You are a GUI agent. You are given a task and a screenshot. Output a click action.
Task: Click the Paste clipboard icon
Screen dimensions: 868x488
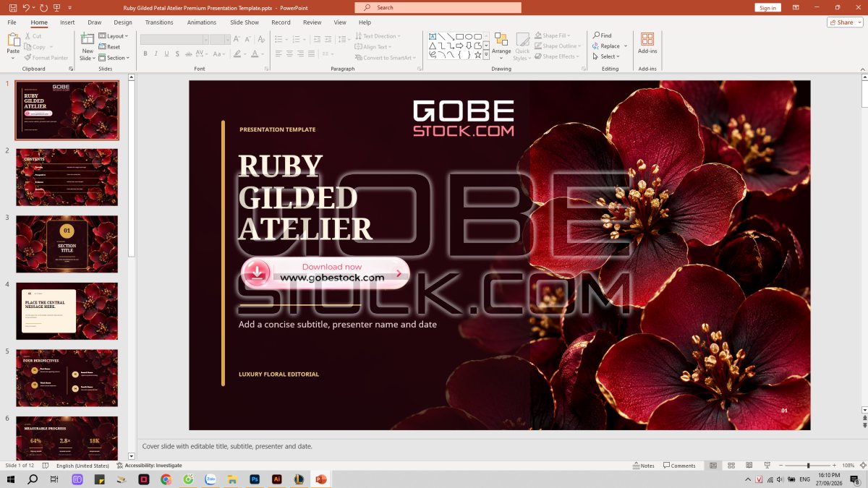pos(13,39)
